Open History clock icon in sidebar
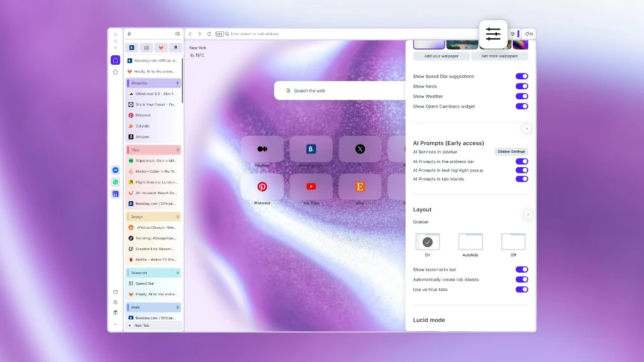 tap(116, 302)
